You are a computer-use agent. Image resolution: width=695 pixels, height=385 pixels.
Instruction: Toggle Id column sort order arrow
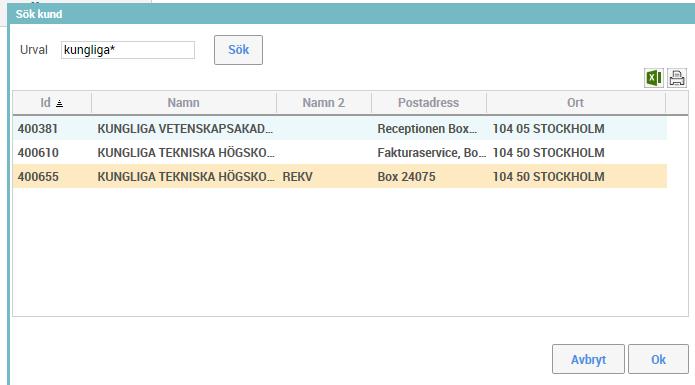pyautogui.click(x=59, y=103)
